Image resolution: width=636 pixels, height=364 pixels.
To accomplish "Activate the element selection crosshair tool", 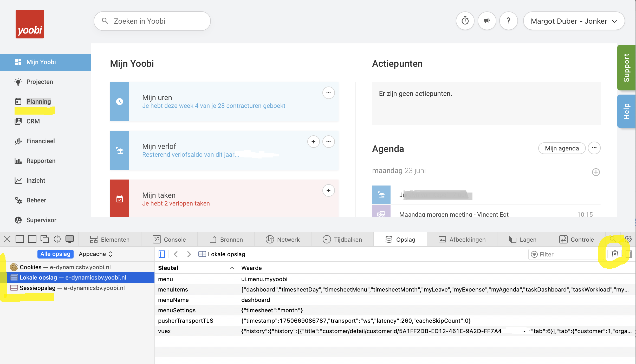I will click(57, 239).
